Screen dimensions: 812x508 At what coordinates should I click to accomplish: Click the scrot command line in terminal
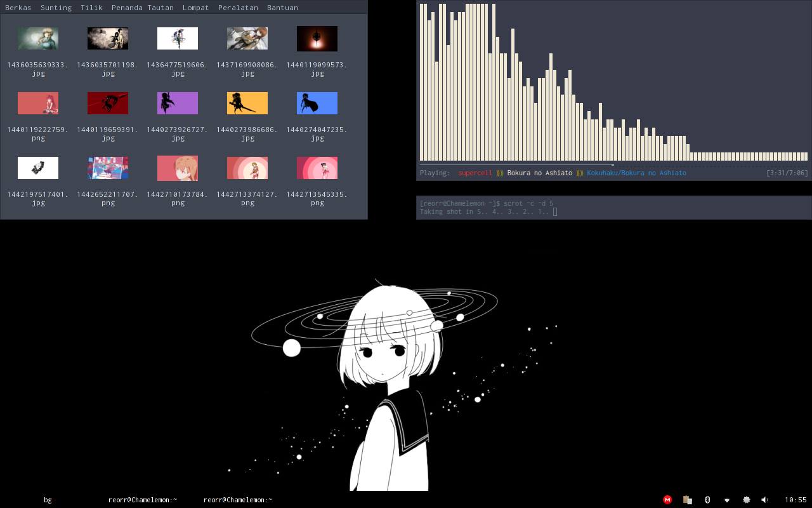coord(487,203)
